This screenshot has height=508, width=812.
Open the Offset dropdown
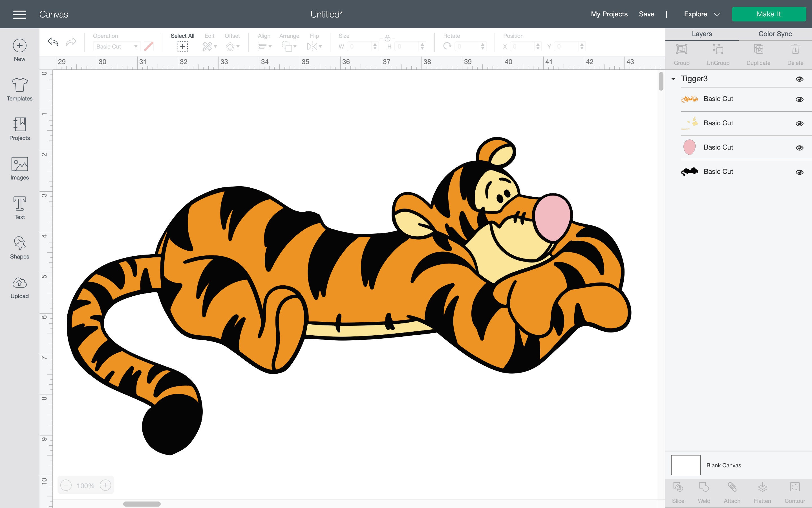[232, 46]
